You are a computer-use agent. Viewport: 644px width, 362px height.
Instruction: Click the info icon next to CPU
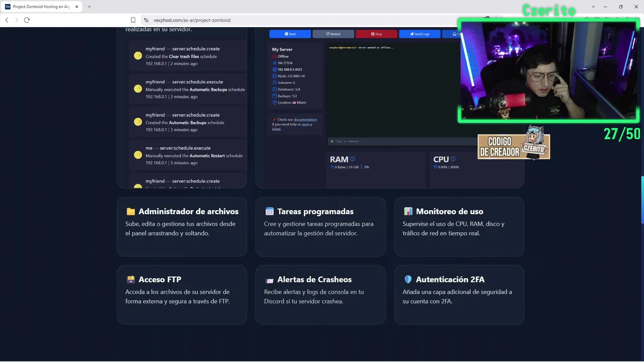(x=453, y=159)
